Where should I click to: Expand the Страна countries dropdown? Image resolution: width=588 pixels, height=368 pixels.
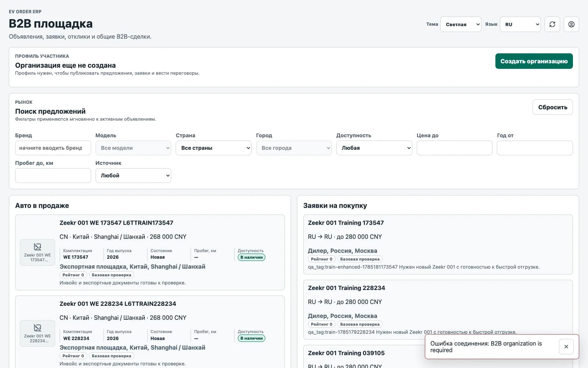(214, 148)
